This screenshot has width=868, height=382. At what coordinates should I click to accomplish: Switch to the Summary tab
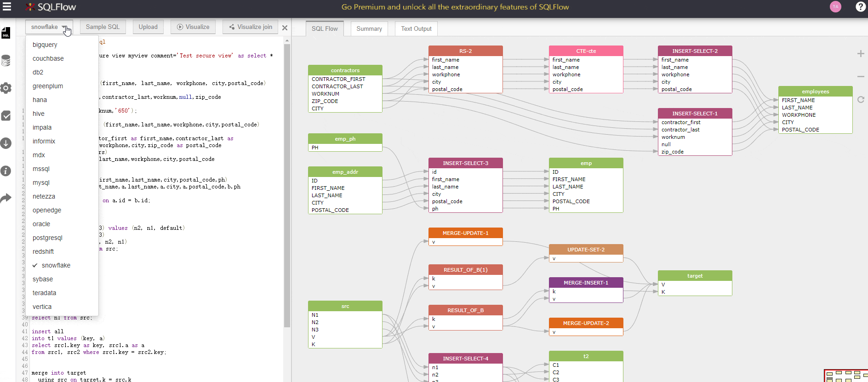point(369,29)
